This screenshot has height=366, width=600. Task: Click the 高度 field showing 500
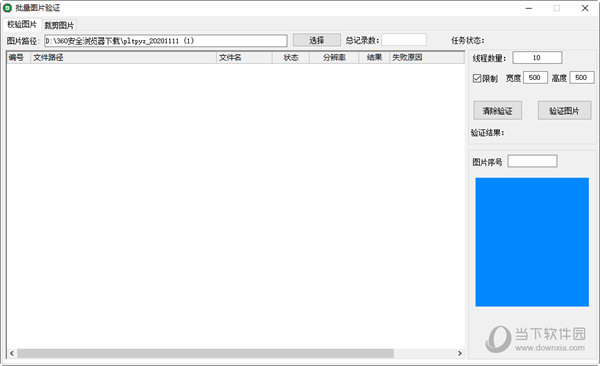(x=582, y=77)
